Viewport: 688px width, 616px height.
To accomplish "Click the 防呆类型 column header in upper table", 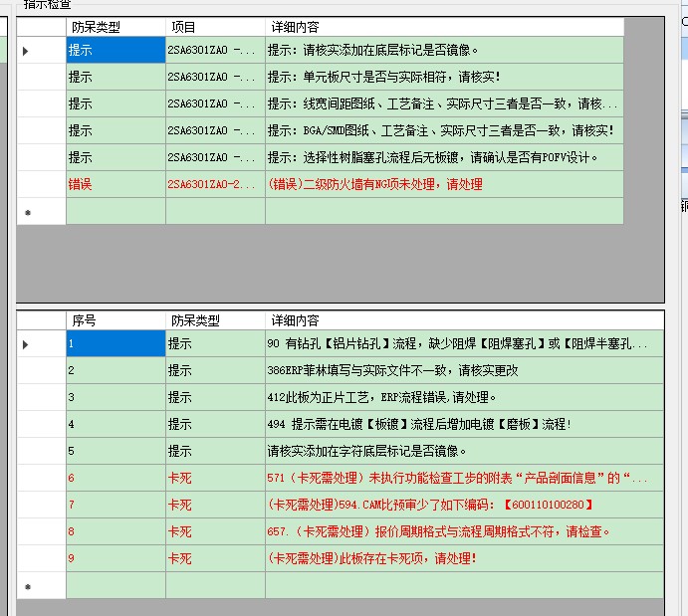I will pyautogui.click(x=115, y=27).
